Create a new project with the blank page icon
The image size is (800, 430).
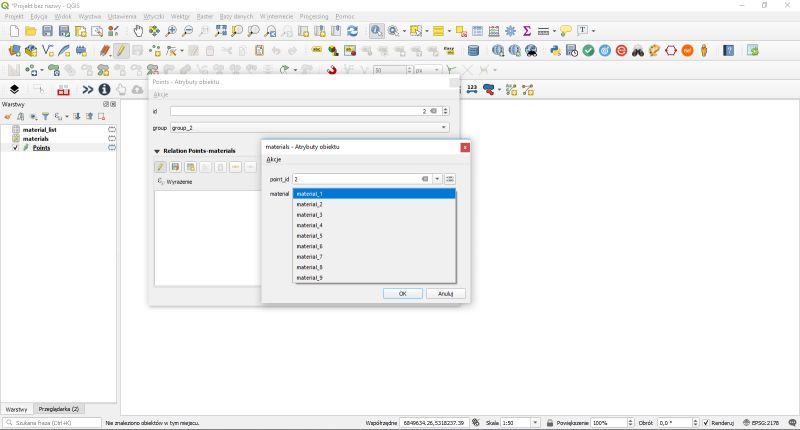(14, 31)
